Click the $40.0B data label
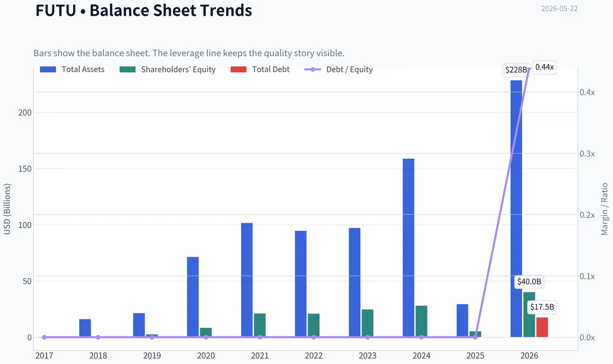The height and width of the screenshot is (364, 613). pyautogui.click(x=529, y=282)
